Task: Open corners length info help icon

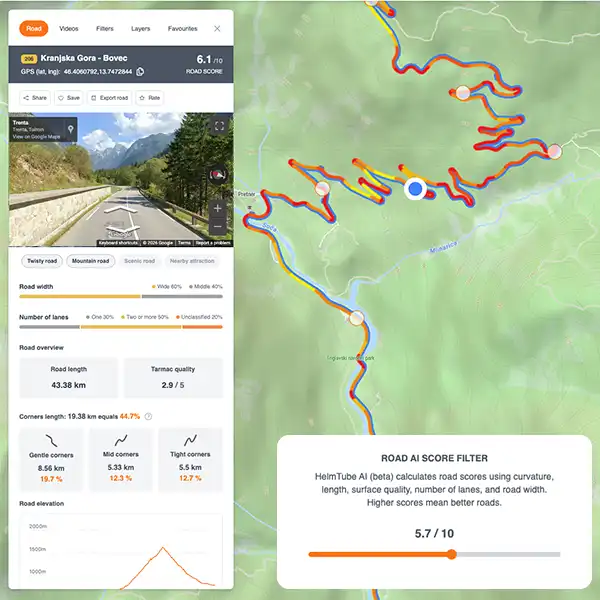Action: click(148, 416)
